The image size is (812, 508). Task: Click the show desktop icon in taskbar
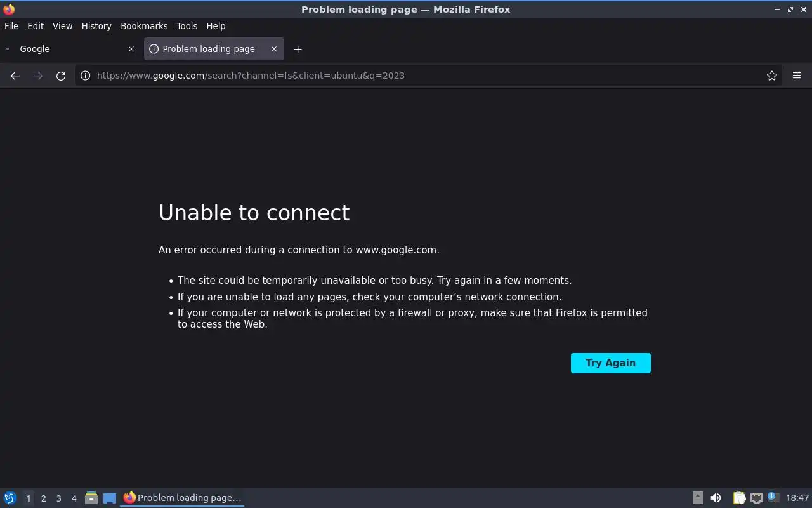click(x=110, y=498)
